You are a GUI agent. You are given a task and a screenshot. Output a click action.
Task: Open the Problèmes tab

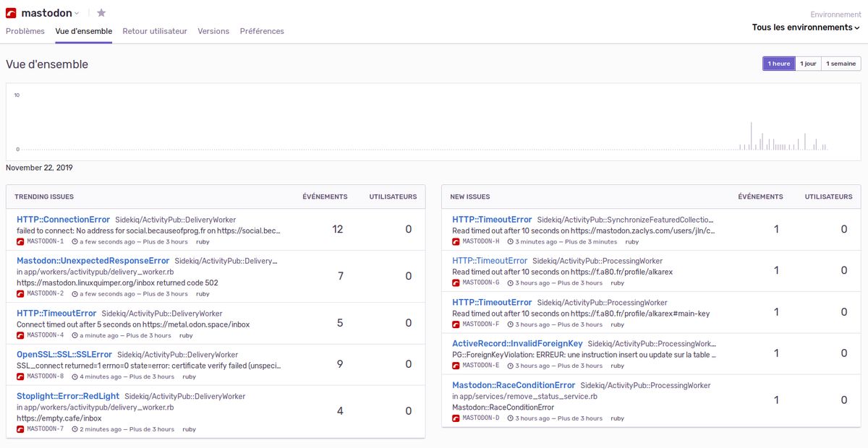(25, 31)
